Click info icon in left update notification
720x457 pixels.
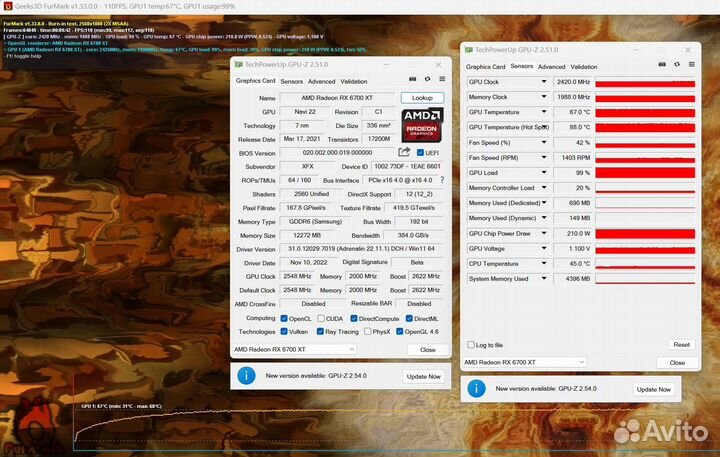coord(247,376)
